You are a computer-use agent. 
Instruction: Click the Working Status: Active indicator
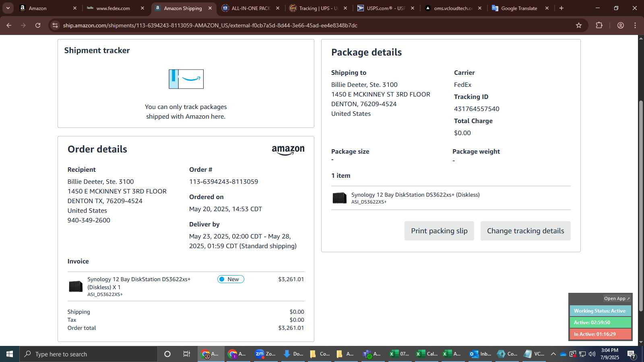click(600, 311)
